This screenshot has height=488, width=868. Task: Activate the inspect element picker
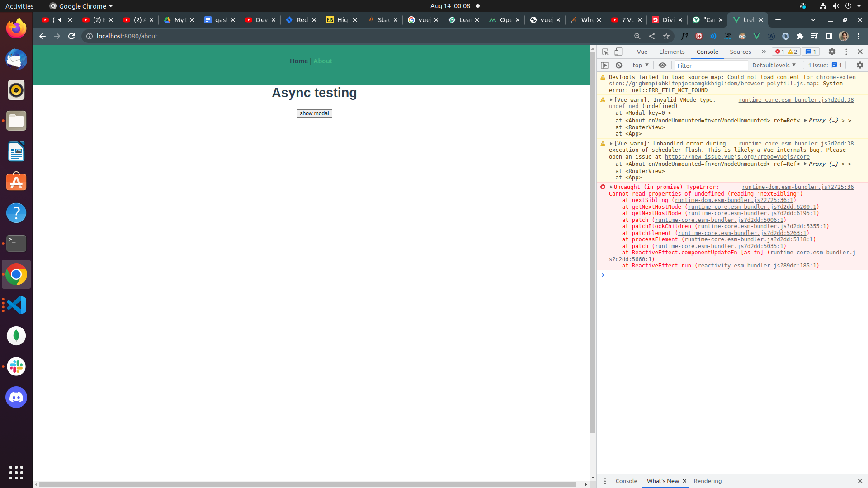click(x=605, y=52)
